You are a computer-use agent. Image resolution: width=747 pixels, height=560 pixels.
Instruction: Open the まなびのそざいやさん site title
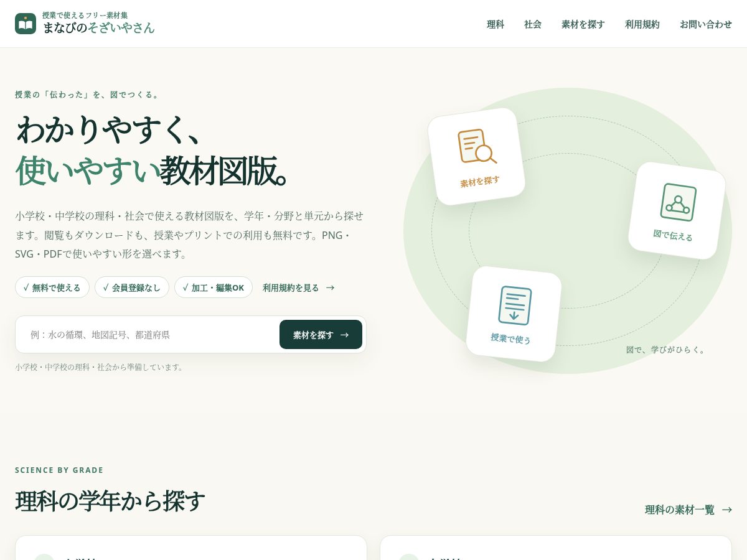[98, 28]
